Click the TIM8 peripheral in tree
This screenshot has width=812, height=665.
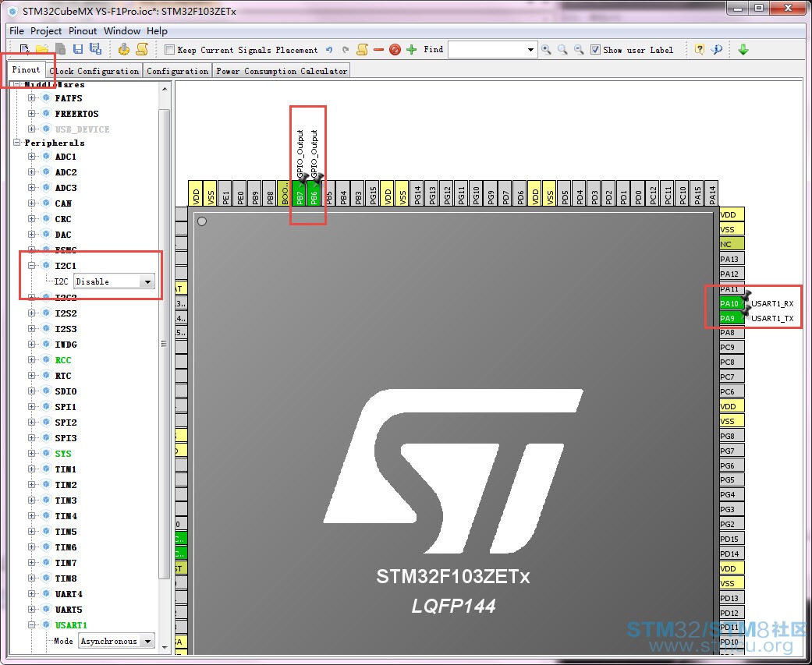[66, 578]
